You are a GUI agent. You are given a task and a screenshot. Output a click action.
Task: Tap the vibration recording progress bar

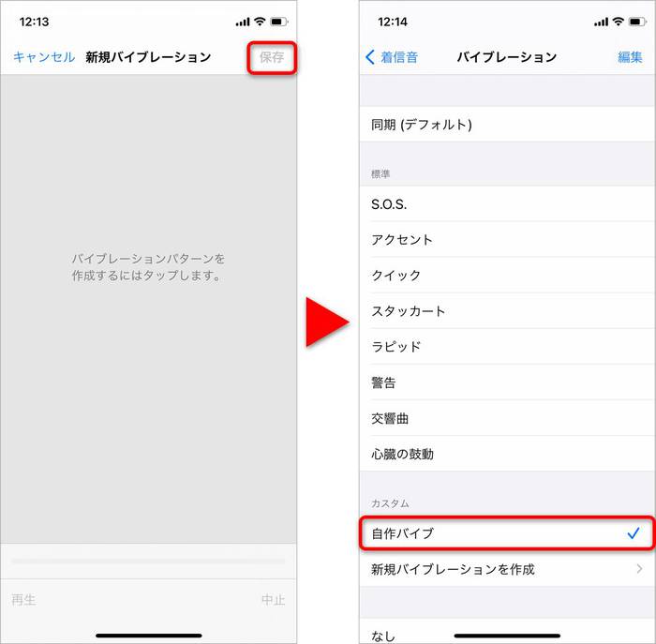click(148, 562)
